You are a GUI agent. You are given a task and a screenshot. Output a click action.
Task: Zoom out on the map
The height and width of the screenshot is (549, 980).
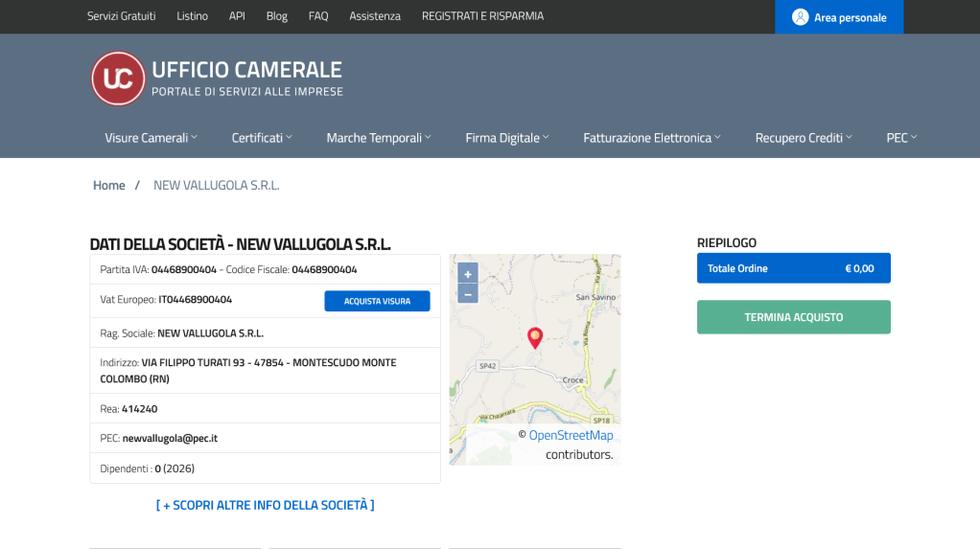467,294
